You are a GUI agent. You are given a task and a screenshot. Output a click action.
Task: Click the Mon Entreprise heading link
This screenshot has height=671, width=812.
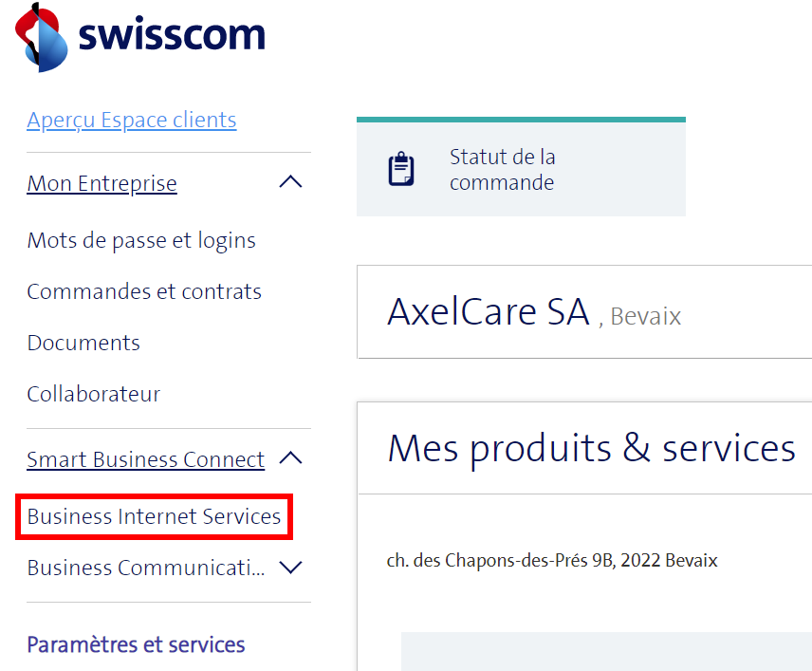(101, 183)
